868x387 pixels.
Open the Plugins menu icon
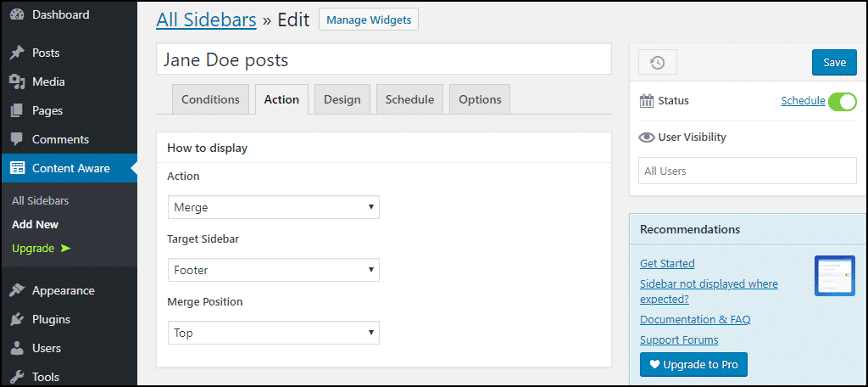tap(17, 319)
